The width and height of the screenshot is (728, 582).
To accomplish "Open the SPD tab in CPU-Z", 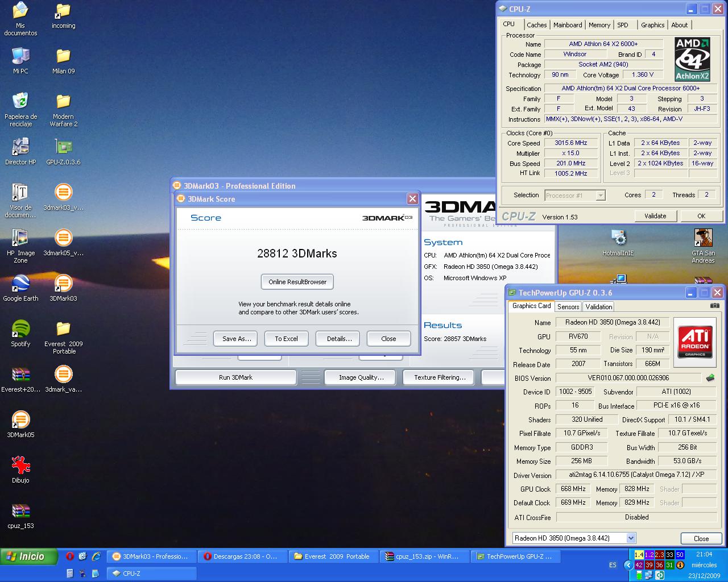I will click(x=623, y=25).
